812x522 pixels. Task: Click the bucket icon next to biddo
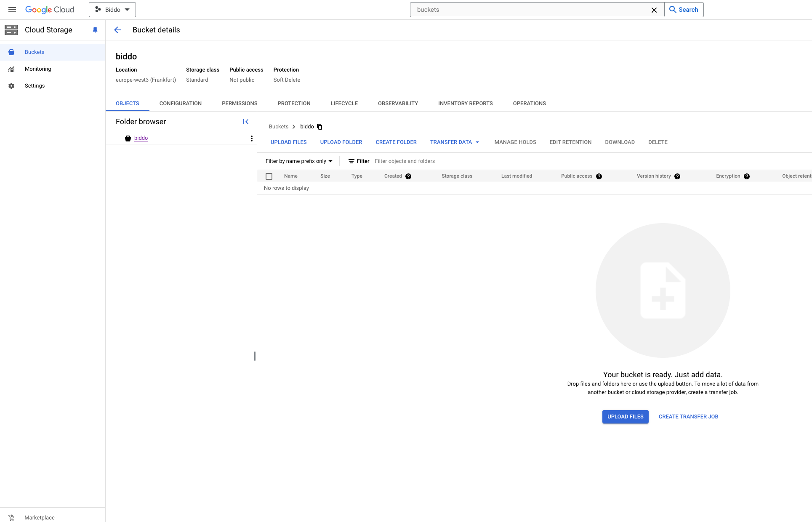coord(128,138)
